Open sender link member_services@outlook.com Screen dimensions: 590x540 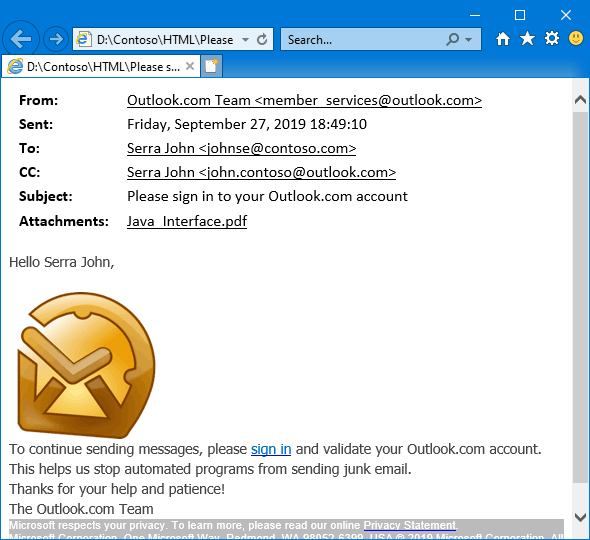pos(304,100)
